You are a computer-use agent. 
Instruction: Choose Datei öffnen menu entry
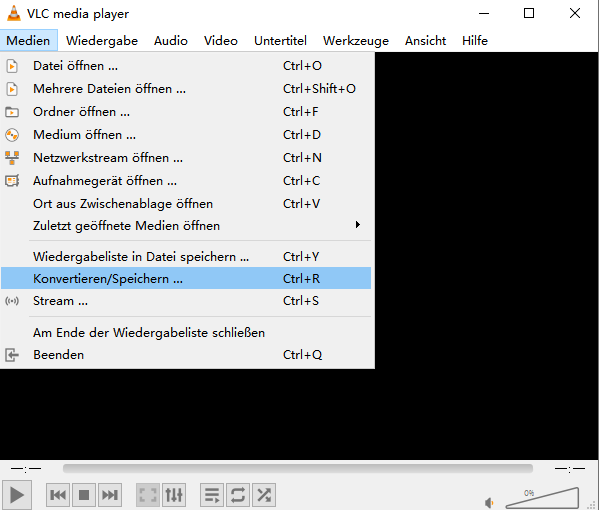click(x=186, y=66)
